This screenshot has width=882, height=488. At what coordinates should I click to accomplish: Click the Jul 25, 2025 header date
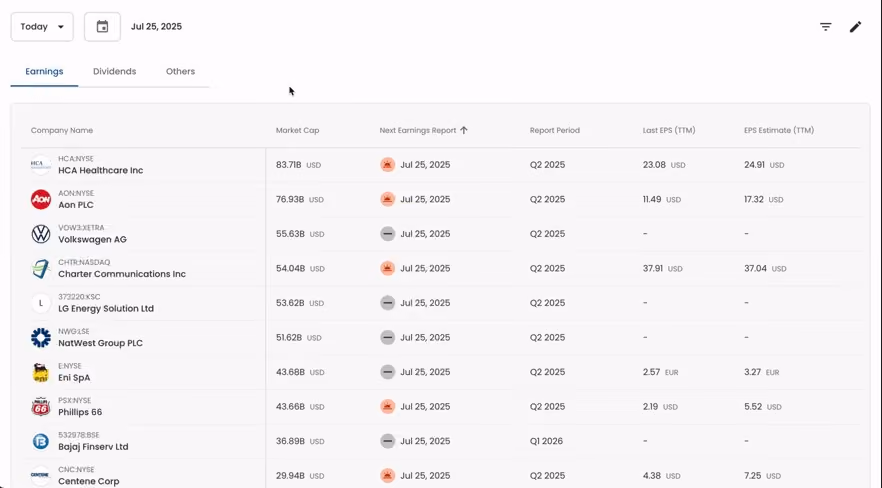click(x=156, y=26)
